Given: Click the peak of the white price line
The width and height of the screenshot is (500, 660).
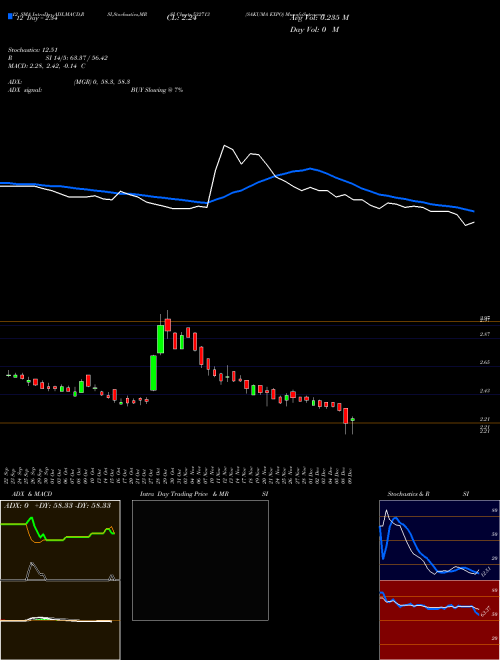Looking at the screenshot, I should tap(224, 146).
